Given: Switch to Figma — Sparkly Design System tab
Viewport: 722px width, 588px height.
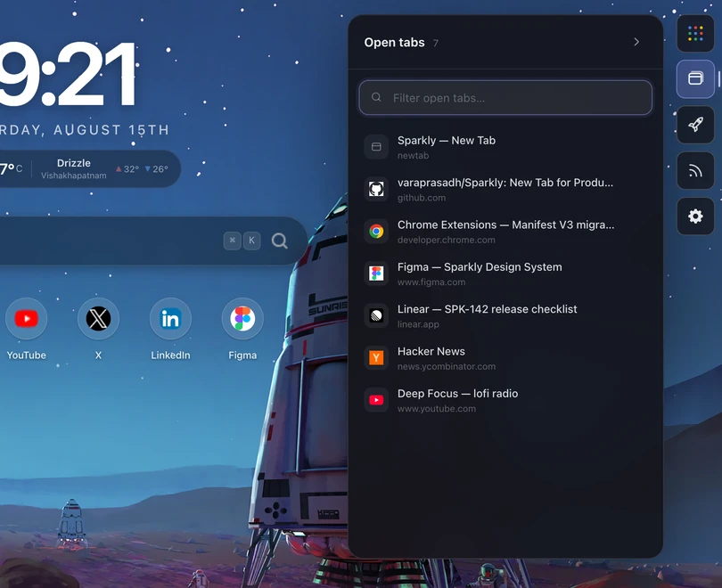Looking at the screenshot, I should pyautogui.click(x=505, y=274).
